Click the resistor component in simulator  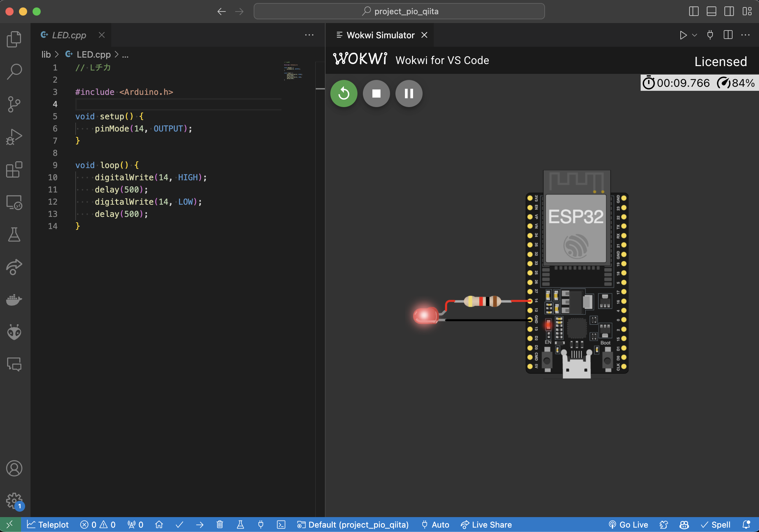point(482,301)
